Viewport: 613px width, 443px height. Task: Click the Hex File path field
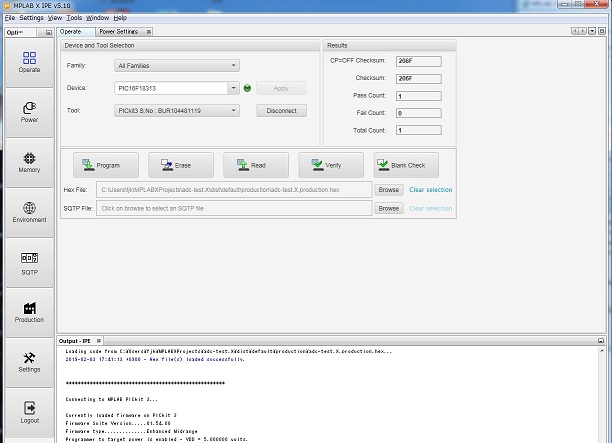234,190
